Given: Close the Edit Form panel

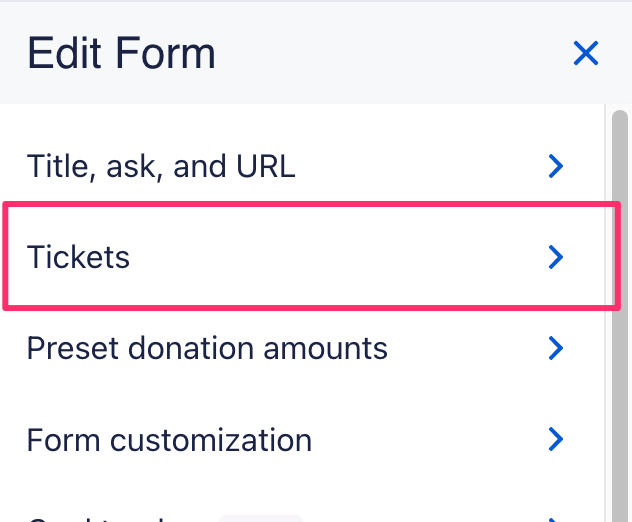Looking at the screenshot, I should [x=585, y=53].
